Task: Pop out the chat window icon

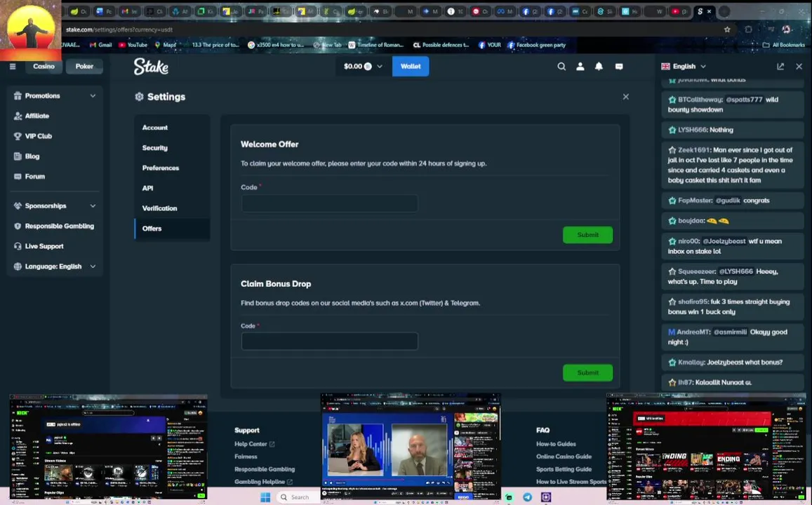Action: tap(780, 66)
